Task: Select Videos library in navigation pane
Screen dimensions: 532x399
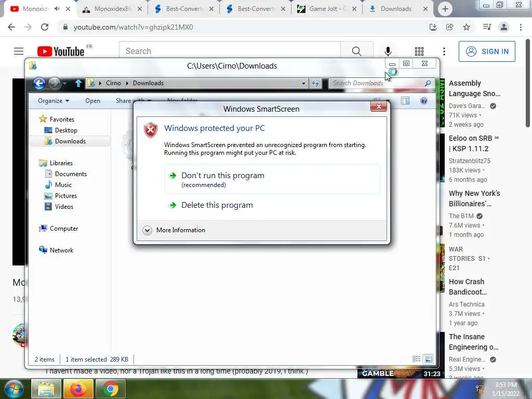Action: click(x=64, y=207)
